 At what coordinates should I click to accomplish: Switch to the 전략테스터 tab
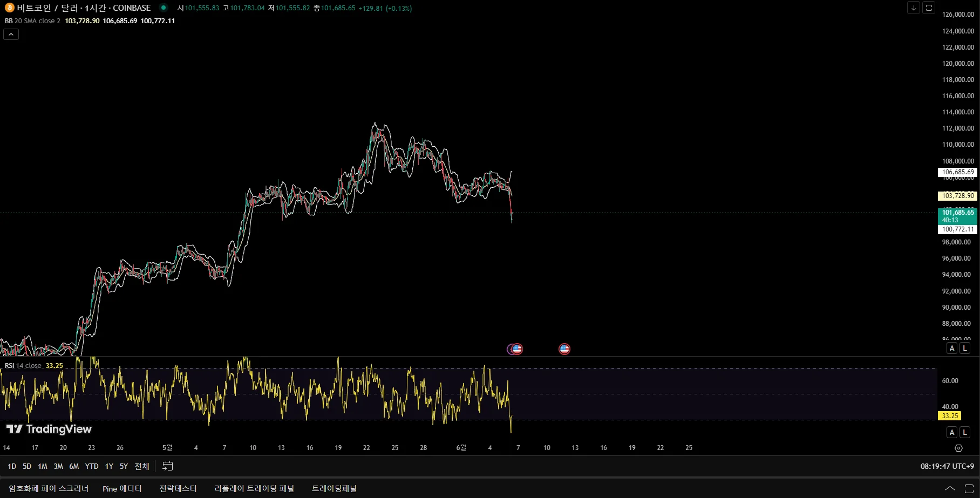tap(178, 488)
